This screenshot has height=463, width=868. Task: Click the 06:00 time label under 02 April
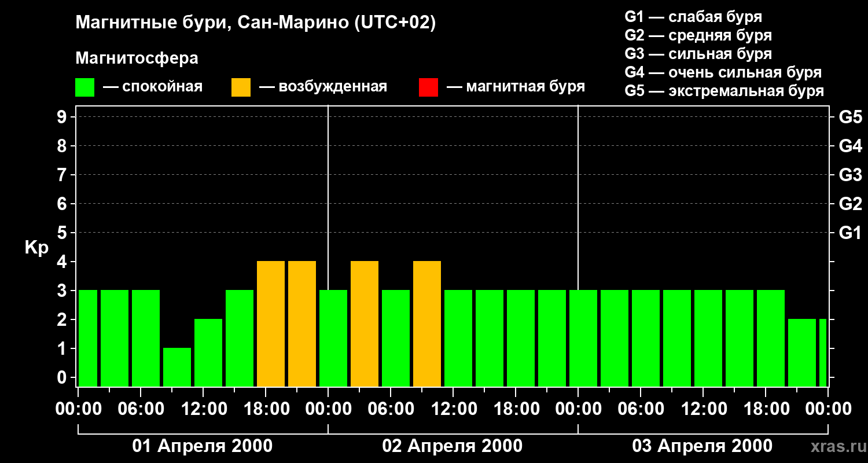(391, 409)
